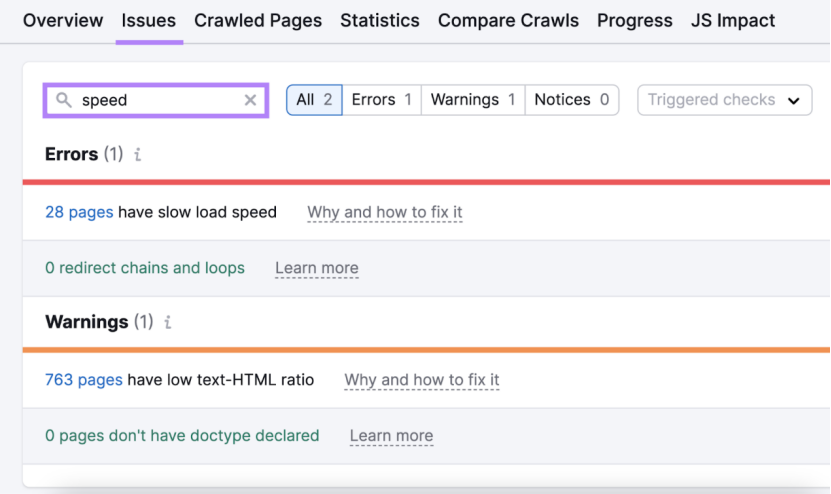Open the Crawled Pages tab

point(258,20)
